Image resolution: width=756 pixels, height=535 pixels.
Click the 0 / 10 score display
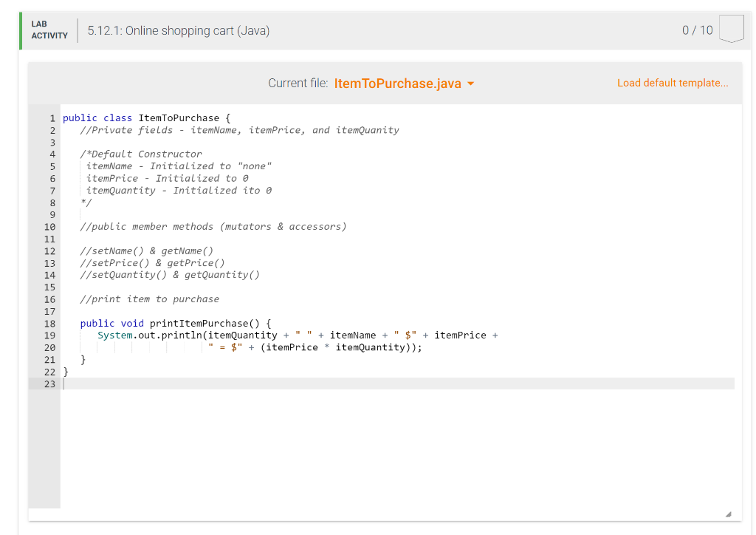pyautogui.click(x=697, y=30)
